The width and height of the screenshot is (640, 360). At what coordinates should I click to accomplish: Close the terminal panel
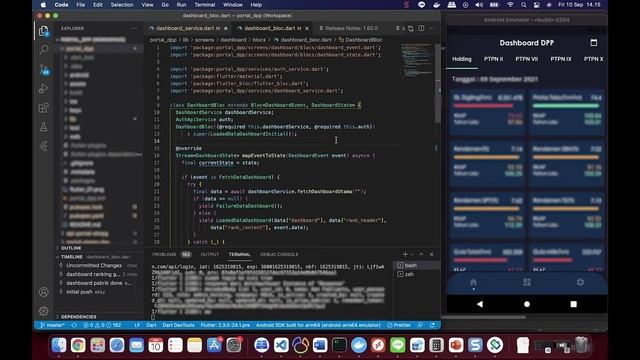(431, 254)
